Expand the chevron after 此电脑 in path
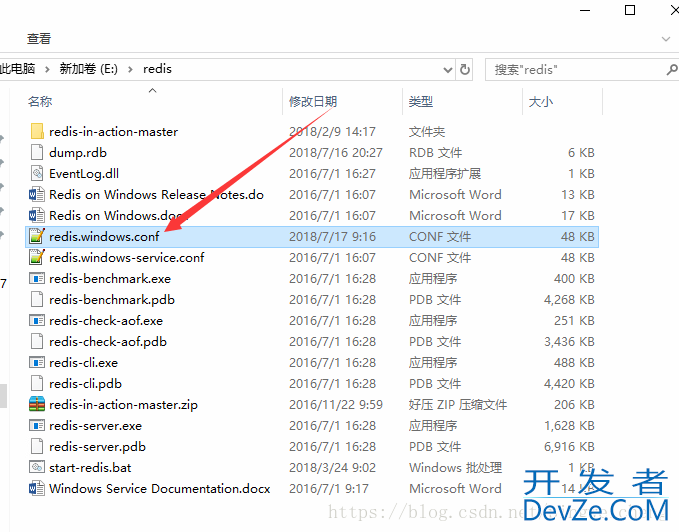 [47, 69]
